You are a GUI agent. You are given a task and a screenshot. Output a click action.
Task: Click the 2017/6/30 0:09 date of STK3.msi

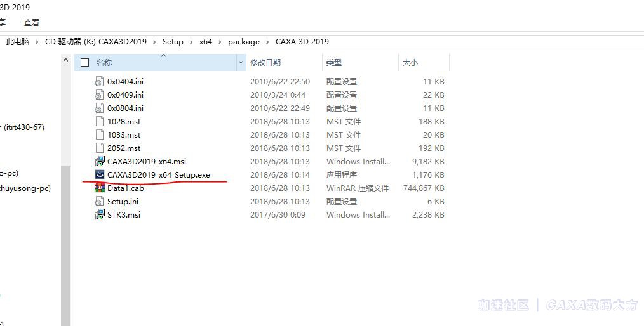278,215
